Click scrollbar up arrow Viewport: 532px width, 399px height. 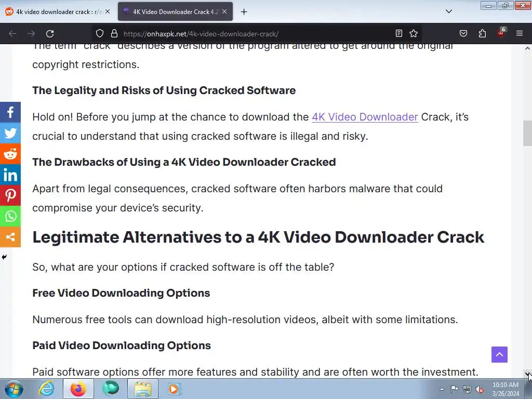click(x=527, y=48)
